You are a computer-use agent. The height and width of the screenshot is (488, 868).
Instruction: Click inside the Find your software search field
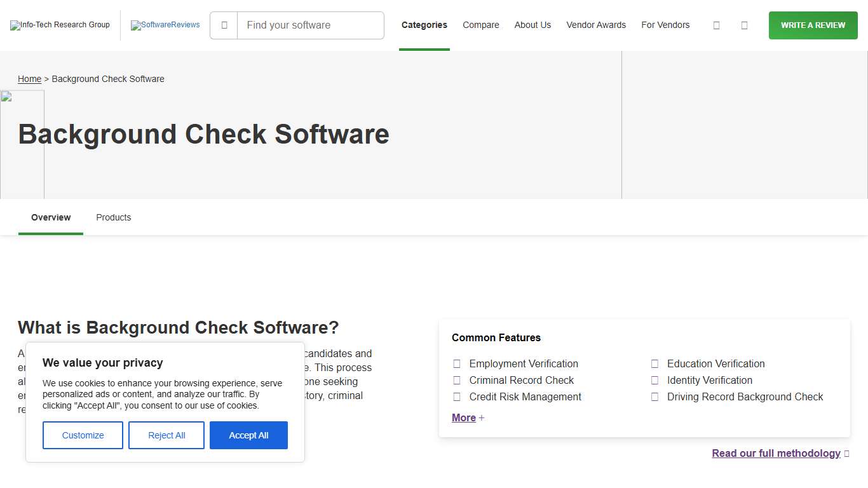coord(310,25)
